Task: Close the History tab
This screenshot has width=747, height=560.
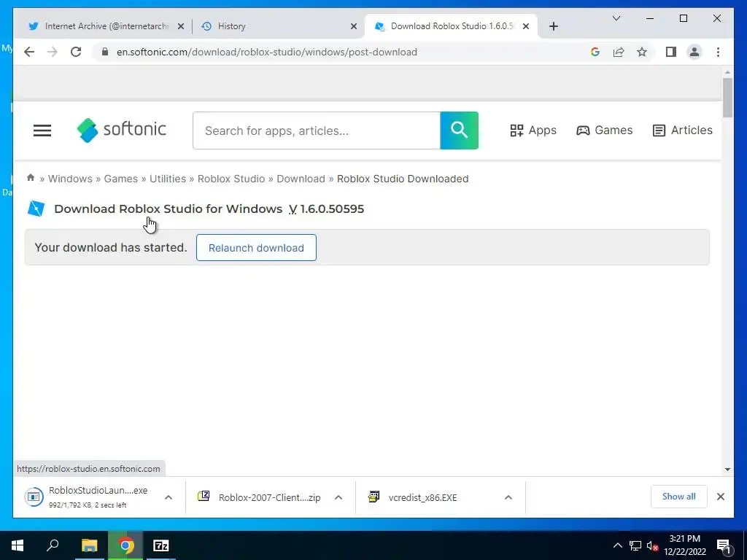Action: tap(354, 26)
